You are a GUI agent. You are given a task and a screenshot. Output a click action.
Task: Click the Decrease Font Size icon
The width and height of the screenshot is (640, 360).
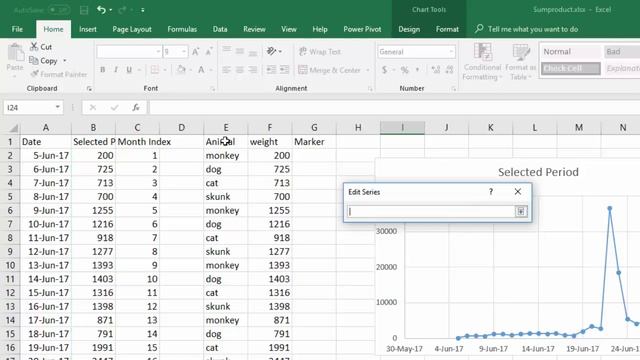click(x=209, y=52)
